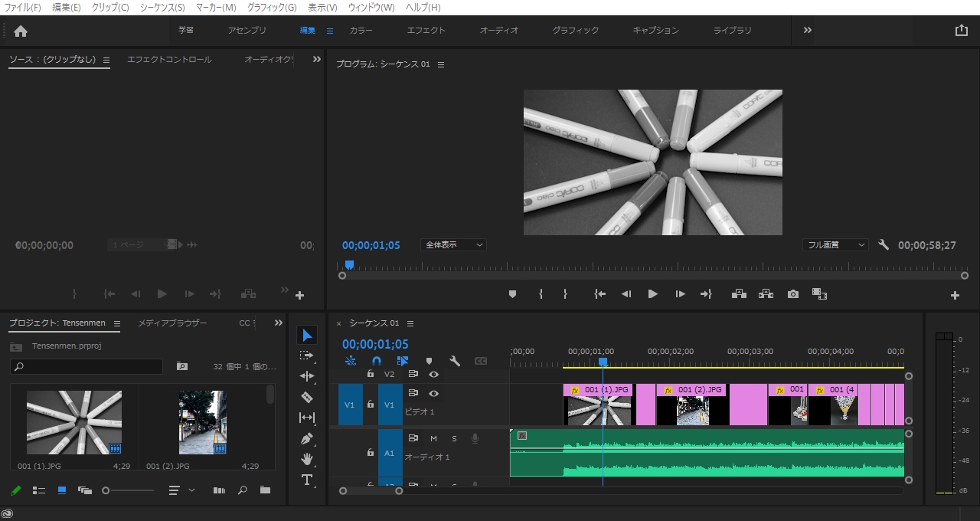Open Project panel menu beside Tensenmen
The height and width of the screenshot is (521, 980).
point(116,323)
